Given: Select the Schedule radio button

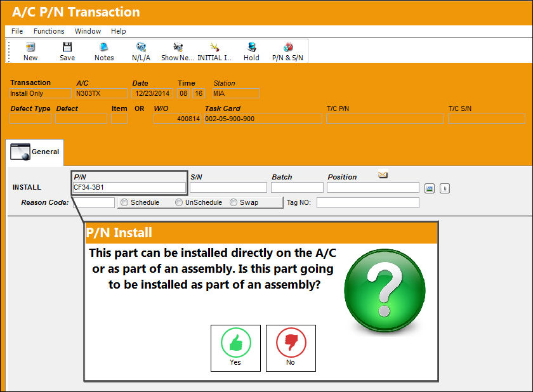Looking at the screenshot, I should tap(124, 202).
